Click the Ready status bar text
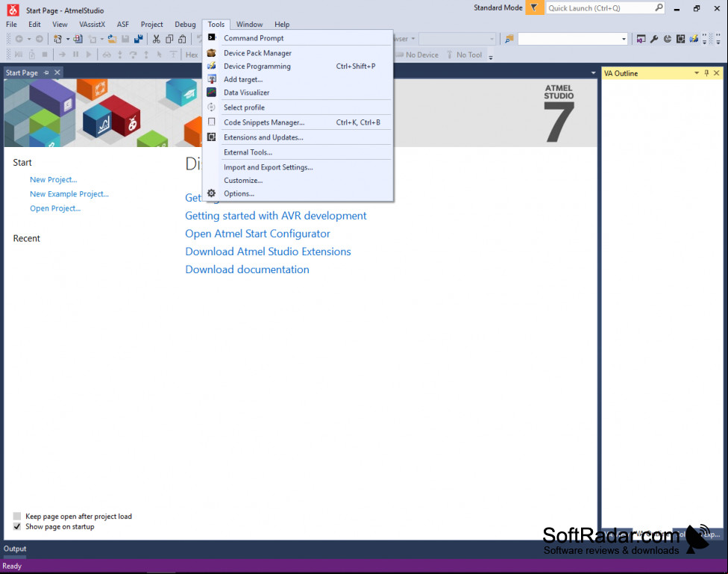Viewport: 728px width, 574px height. [12, 566]
